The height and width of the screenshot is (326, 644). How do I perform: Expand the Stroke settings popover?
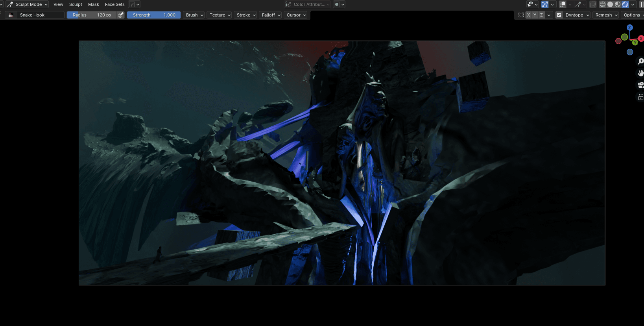[x=246, y=15]
